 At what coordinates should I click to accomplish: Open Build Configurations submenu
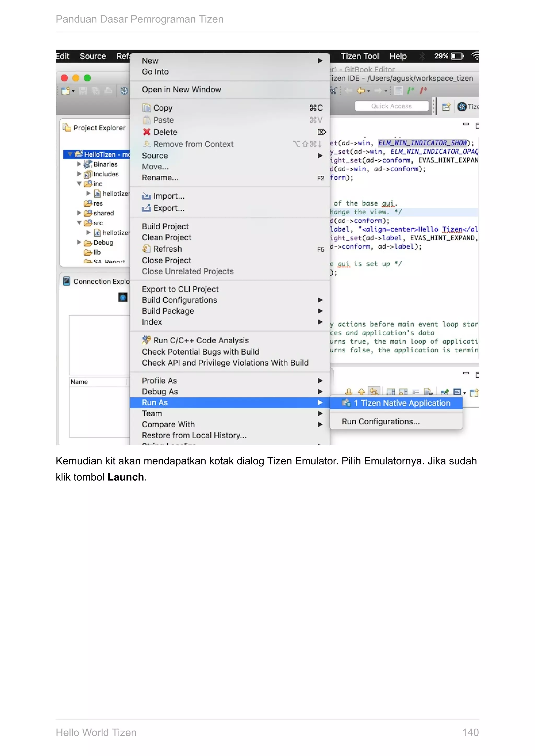[230, 300]
